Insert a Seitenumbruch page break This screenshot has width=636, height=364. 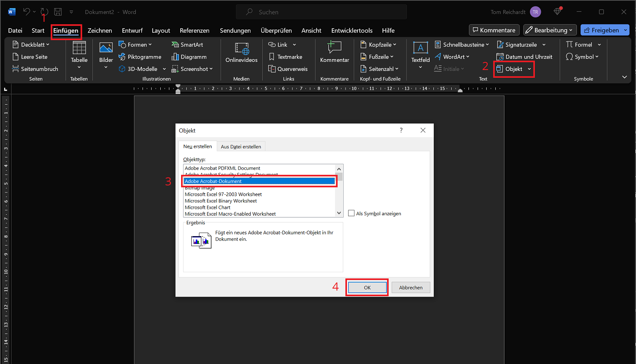tap(35, 69)
